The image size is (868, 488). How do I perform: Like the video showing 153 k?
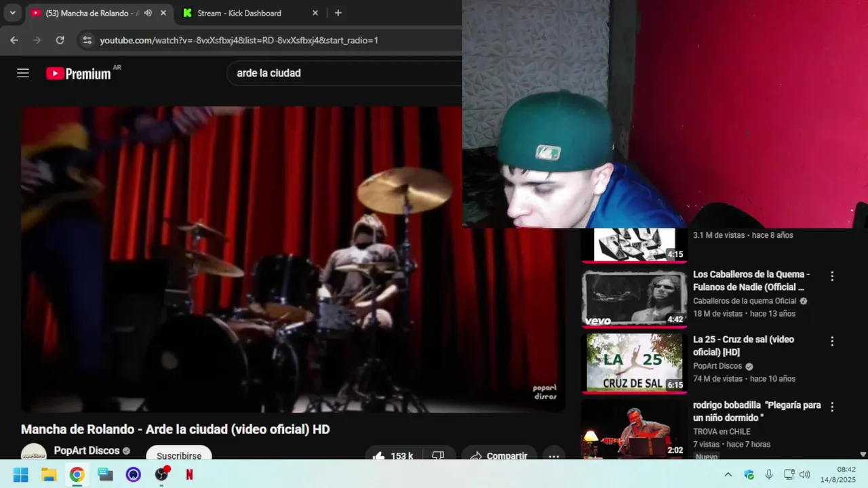393,454
